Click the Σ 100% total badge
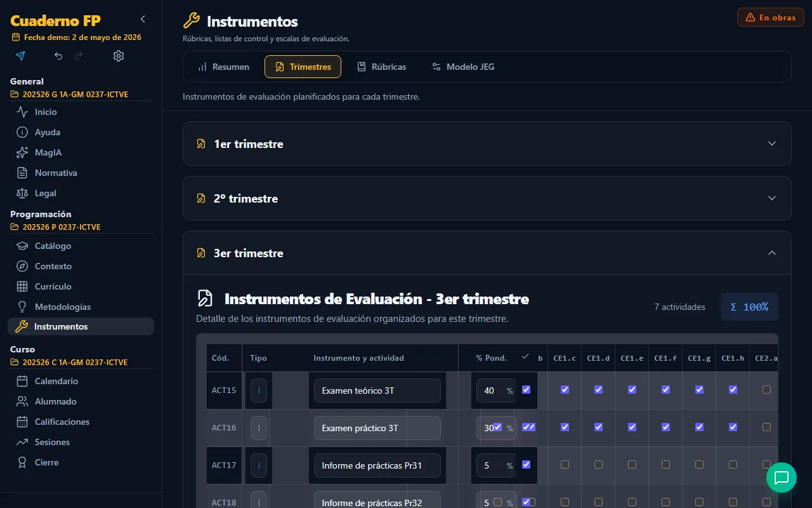Image resolution: width=812 pixels, height=508 pixels. pos(749,307)
